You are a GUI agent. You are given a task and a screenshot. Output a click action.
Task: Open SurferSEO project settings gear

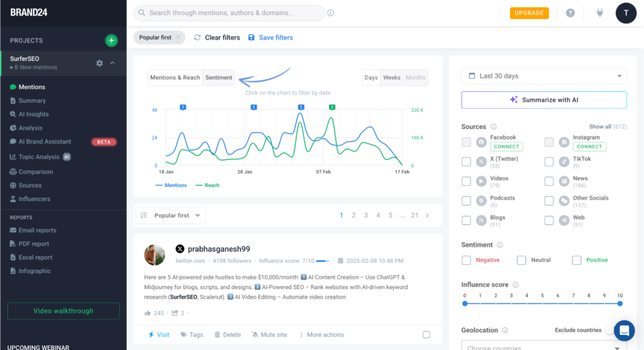(99, 63)
